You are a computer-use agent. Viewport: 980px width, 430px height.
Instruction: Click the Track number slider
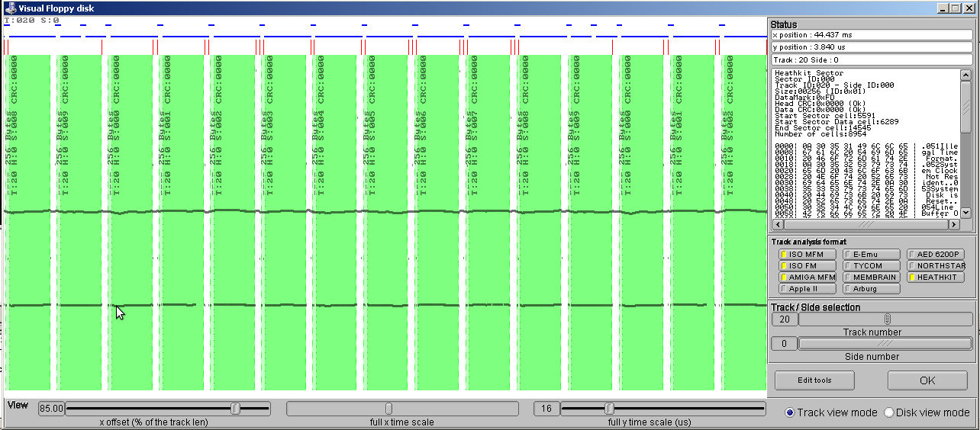(886, 319)
